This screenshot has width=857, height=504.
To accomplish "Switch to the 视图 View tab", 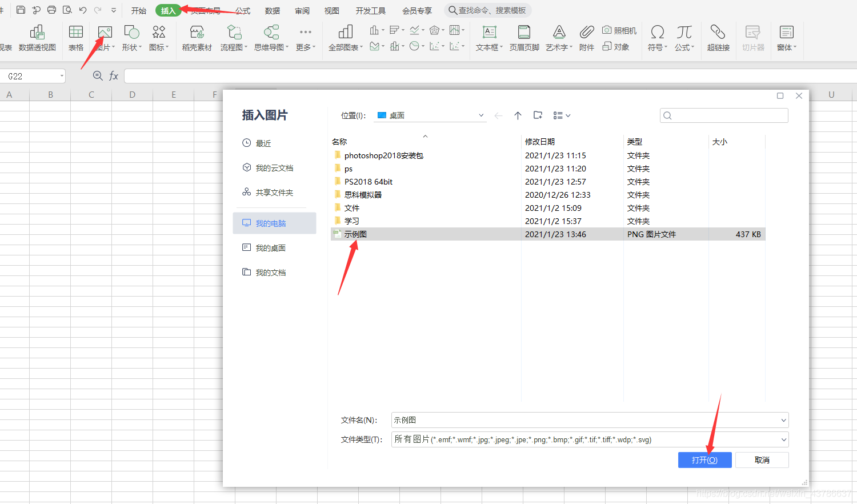I will [x=332, y=10].
